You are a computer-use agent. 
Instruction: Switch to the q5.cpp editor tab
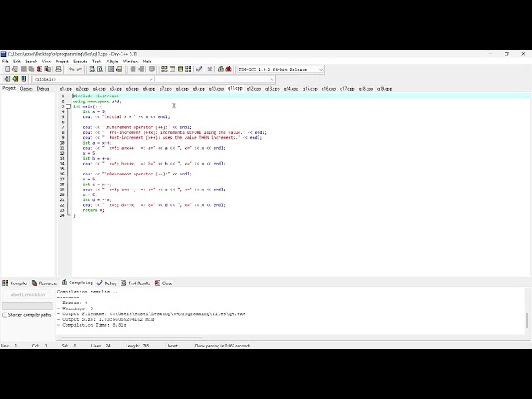[132, 89]
